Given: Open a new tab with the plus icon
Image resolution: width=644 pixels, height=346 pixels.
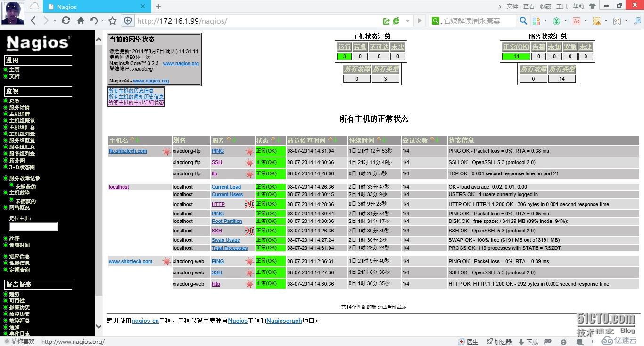Looking at the screenshot, I should 158,7.
